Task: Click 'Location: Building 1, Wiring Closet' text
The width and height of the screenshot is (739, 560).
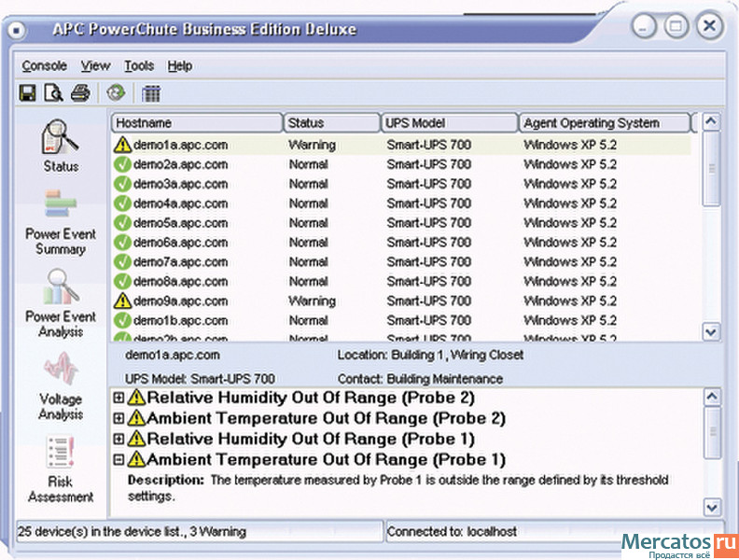Action: (x=430, y=355)
